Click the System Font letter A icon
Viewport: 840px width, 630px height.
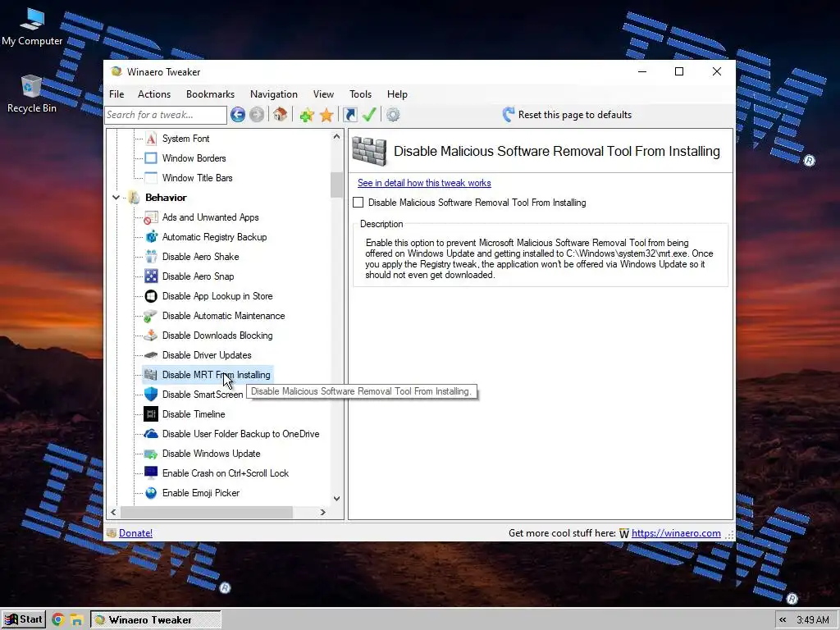pyautogui.click(x=151, y=139)
